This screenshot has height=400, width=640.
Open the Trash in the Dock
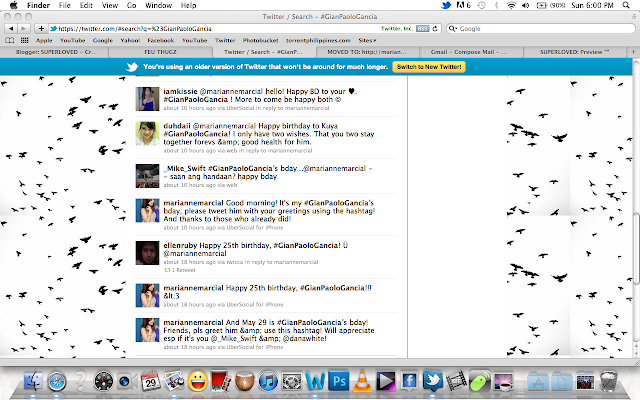tap(609, 381)
